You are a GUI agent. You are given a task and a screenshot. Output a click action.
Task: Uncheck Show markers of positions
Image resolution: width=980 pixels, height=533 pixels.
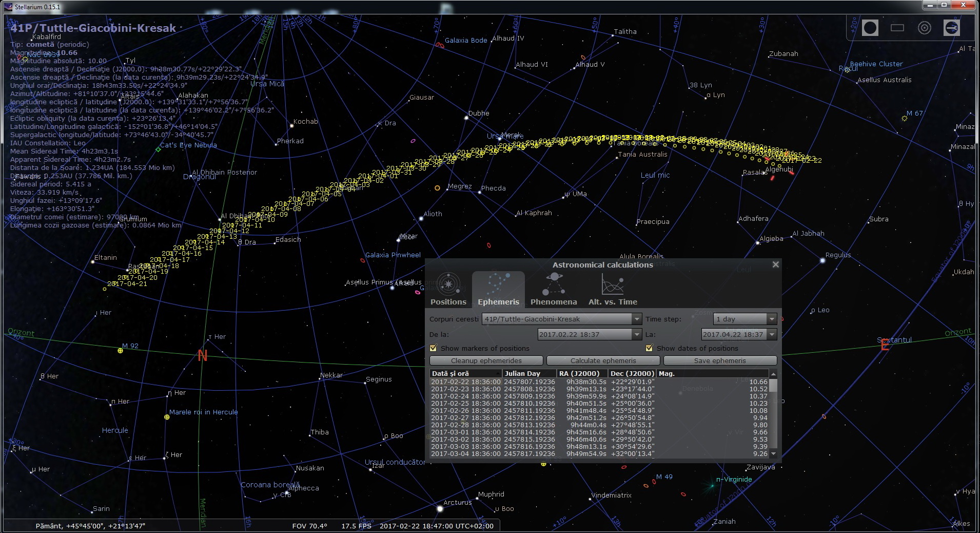(434, 348)
